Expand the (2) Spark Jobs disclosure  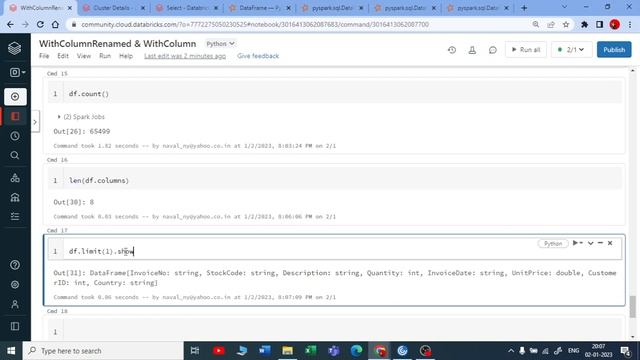(81, 117)
